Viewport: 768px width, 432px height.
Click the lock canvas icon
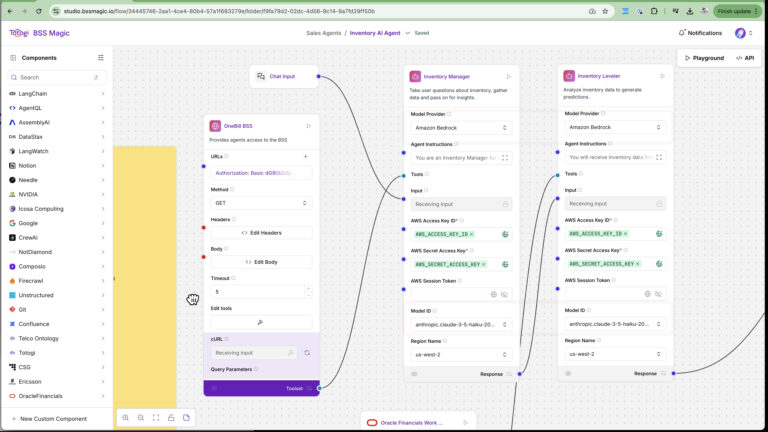coord(171,417)
